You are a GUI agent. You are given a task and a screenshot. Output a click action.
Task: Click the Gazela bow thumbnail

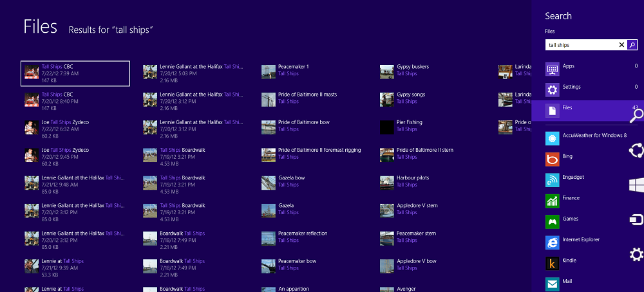(269, 183)
